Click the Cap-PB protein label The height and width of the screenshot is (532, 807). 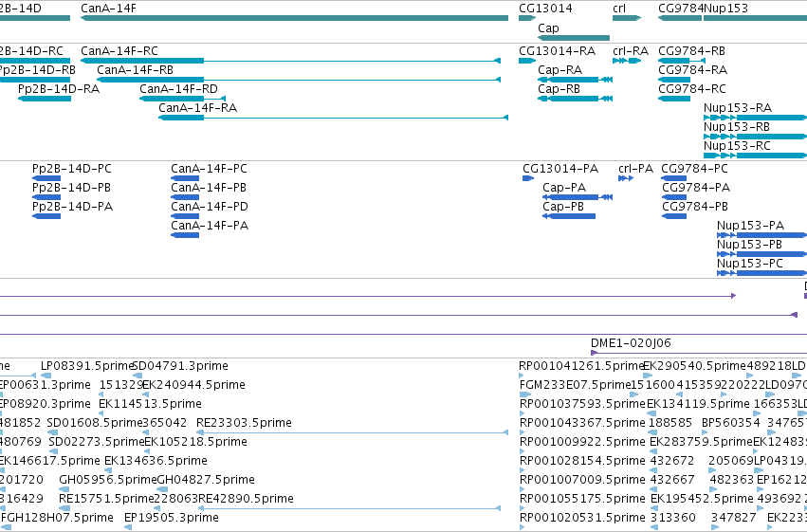pyautogui.click(x=563, y=207)
